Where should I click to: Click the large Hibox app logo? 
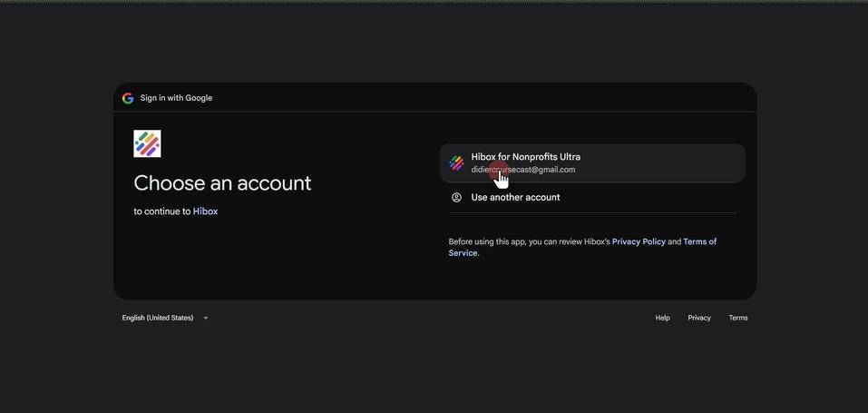[147, 143]
